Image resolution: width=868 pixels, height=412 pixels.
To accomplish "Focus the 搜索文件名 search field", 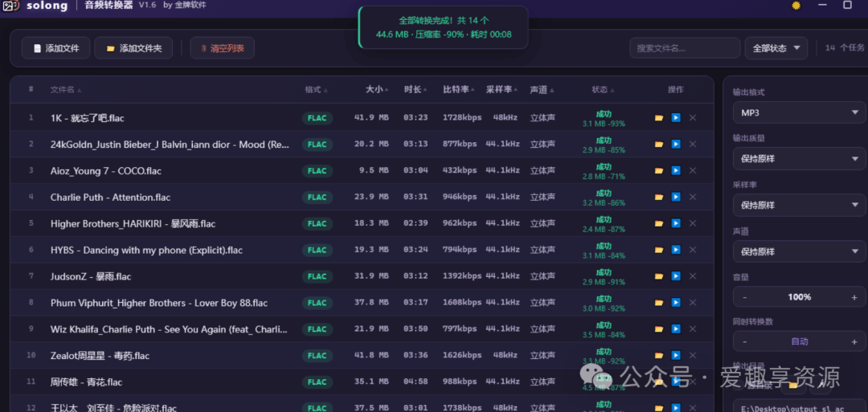I will [685, 48].
